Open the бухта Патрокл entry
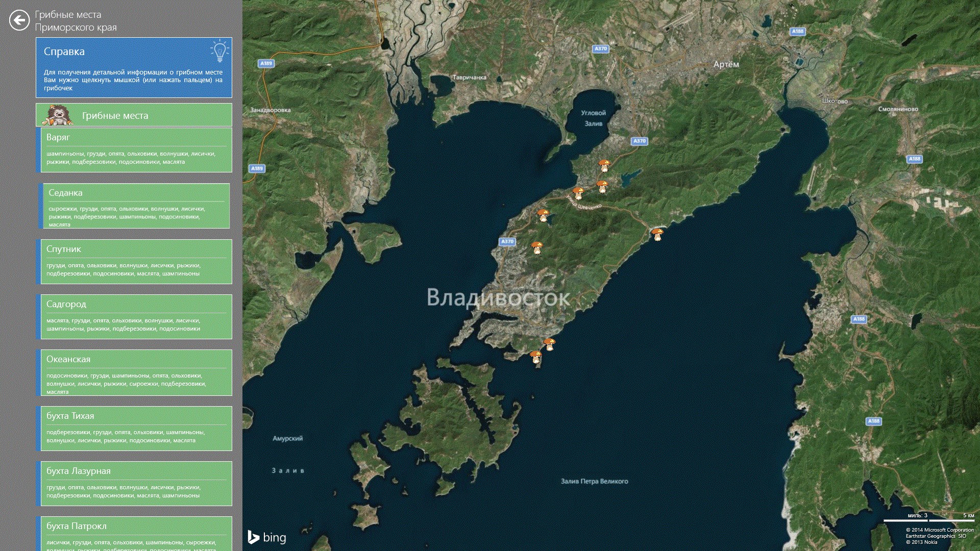 click(135, 533)
